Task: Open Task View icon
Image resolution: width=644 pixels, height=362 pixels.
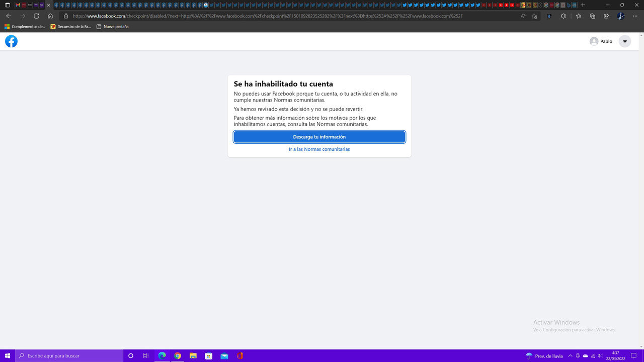Action: click(x=146, y=356)
